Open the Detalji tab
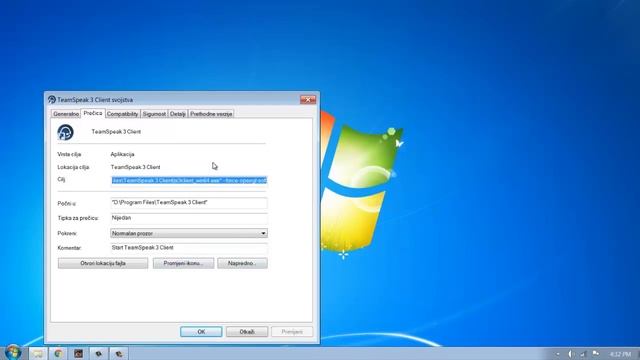 click(178, 114)
